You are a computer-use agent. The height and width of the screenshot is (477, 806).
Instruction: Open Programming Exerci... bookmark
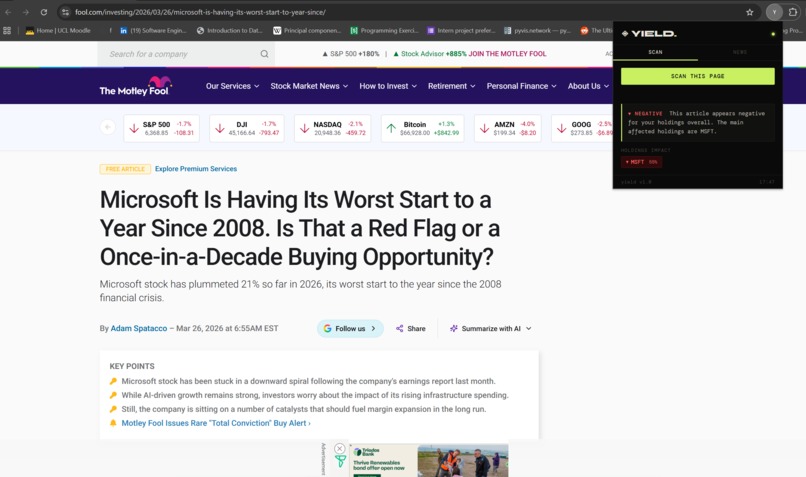384,30
